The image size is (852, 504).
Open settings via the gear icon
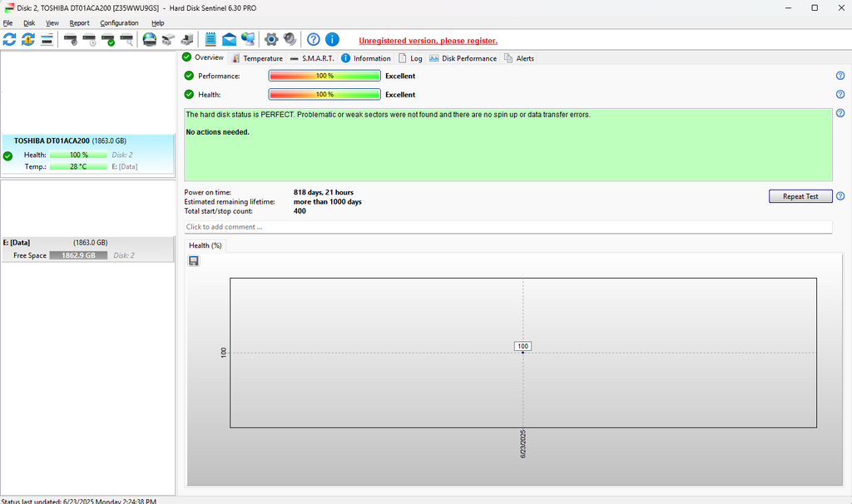[271, 39]
